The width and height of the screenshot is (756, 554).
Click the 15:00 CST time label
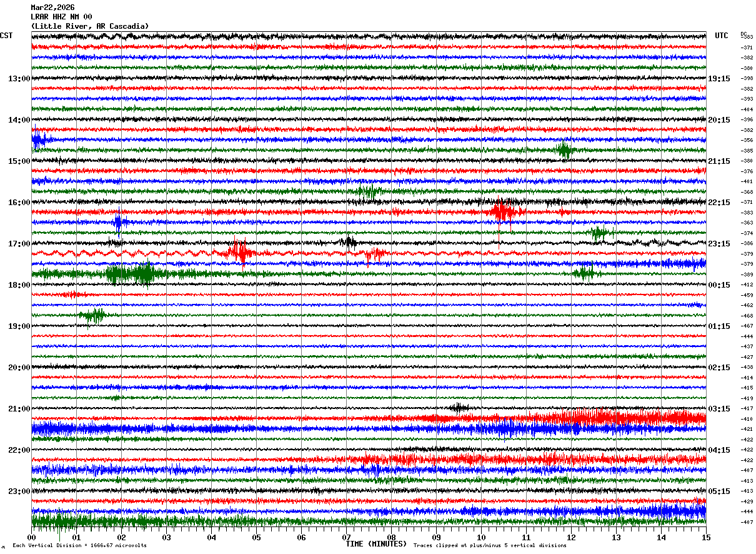(19, 161)
